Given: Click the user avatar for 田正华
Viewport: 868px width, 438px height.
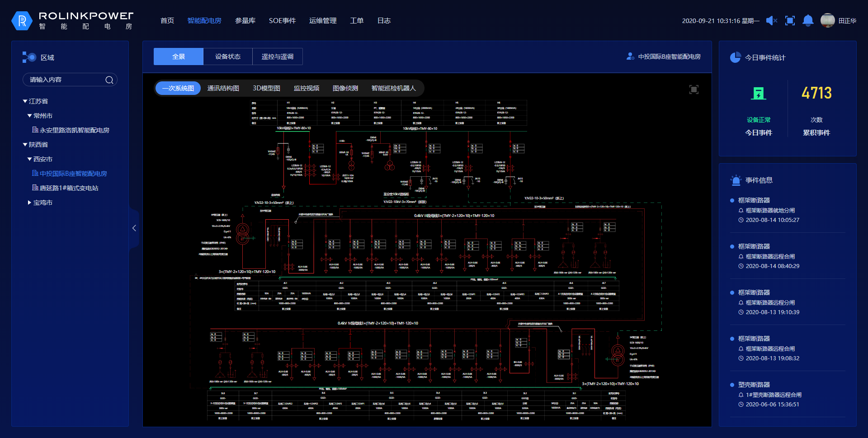Looking at the screenshot, I should point(827,21).
